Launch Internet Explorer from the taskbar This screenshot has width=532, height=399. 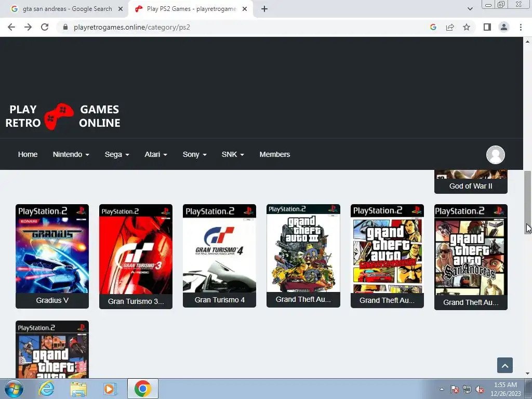[x=46, y=389]
